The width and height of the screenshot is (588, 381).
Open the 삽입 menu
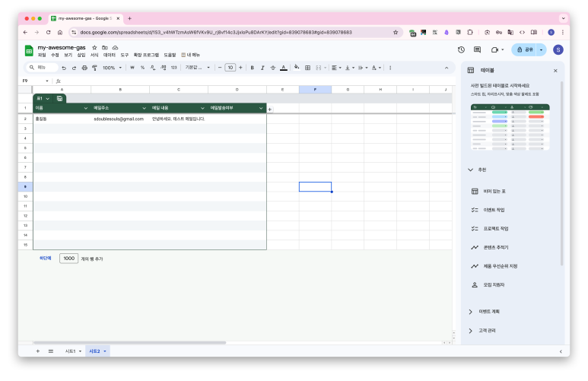81,55
